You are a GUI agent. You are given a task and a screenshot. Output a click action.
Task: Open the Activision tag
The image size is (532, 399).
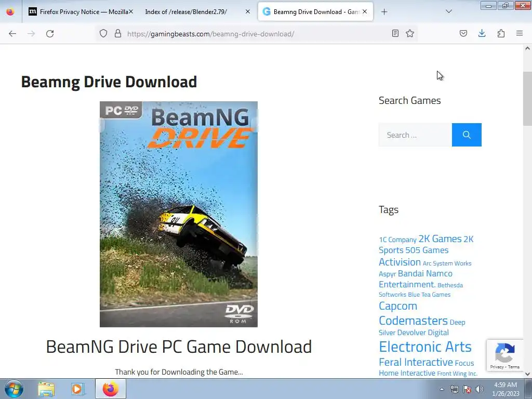tap(400, 262)
